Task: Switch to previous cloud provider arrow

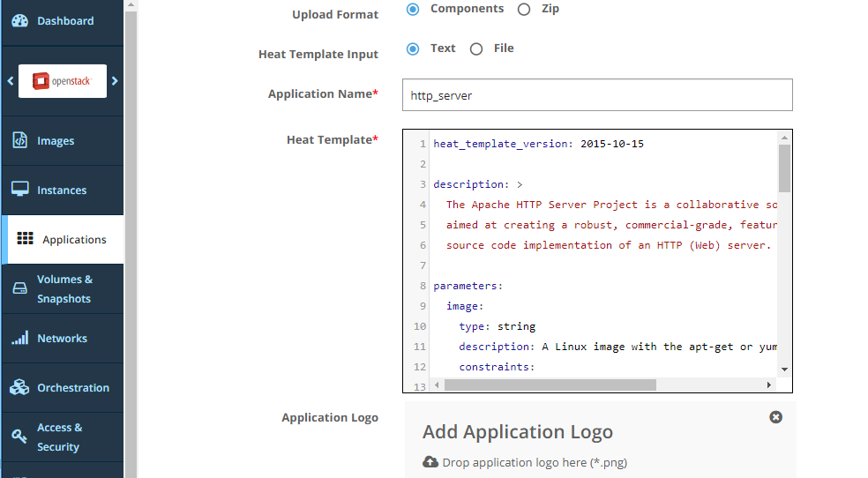Action: (x=11, y=81)
